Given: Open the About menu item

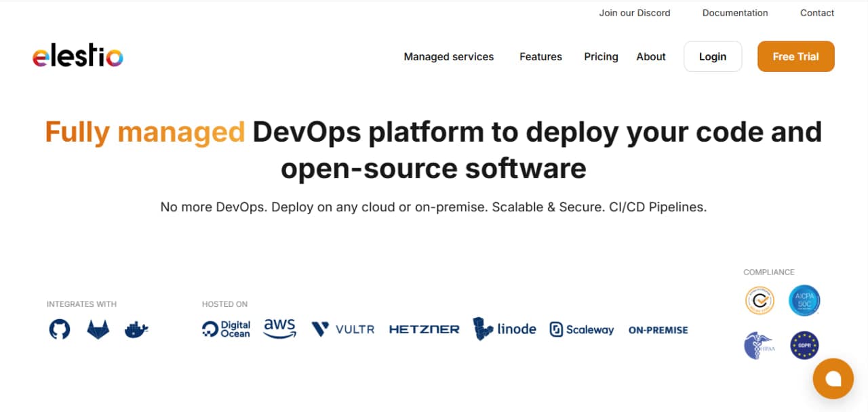Looking at the screenshot, I should [651, 57].
